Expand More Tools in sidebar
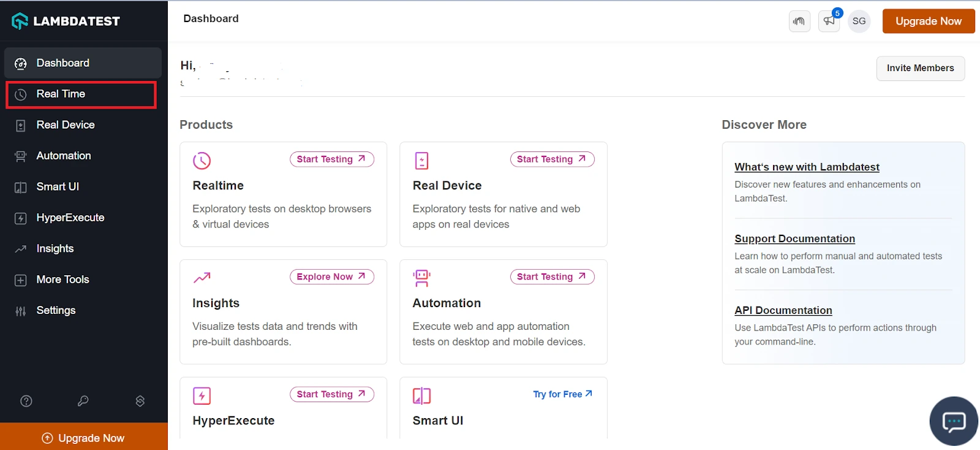Image resolution: width=980 pixels, height=450 pixels. [x=62, y=280]
